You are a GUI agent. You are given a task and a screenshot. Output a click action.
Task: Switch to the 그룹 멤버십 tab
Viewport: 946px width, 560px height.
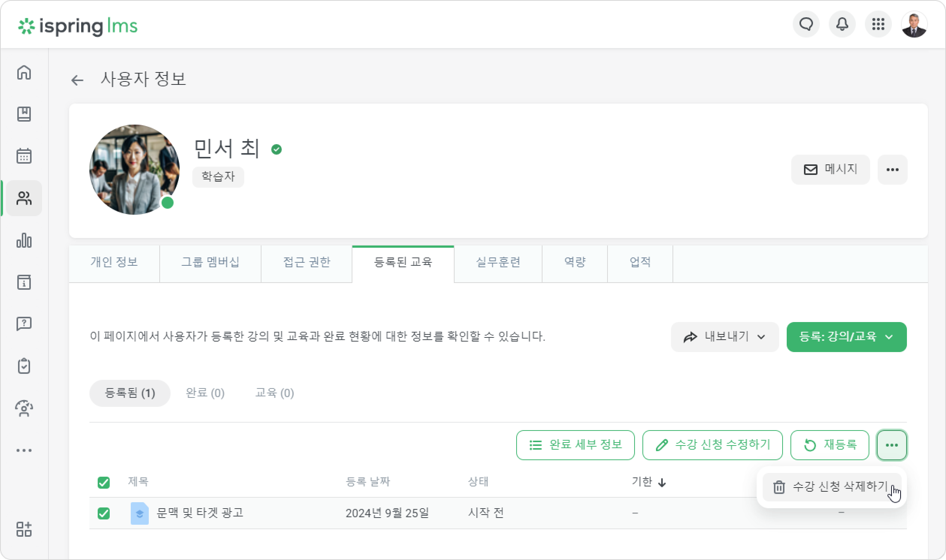[x=210, y=263]
